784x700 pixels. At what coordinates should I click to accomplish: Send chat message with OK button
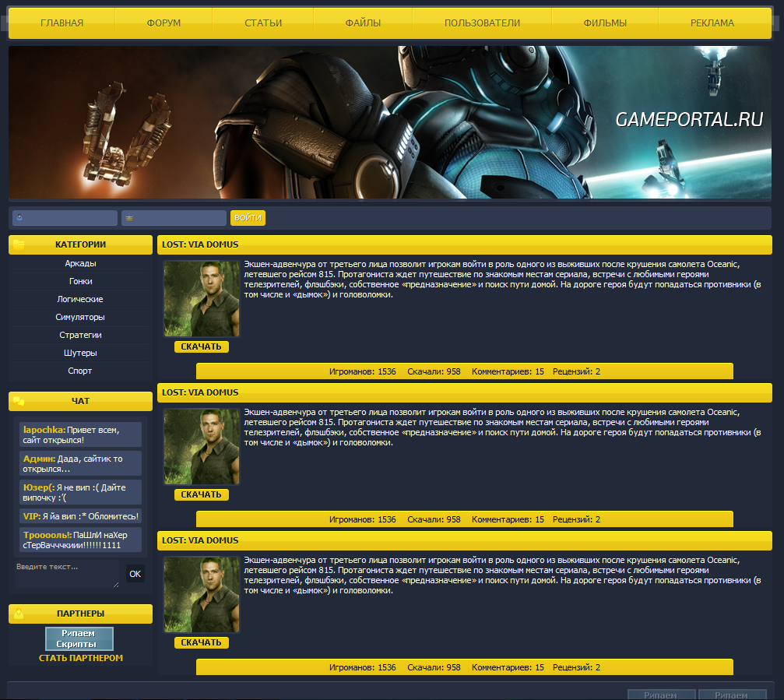[135, 574]
